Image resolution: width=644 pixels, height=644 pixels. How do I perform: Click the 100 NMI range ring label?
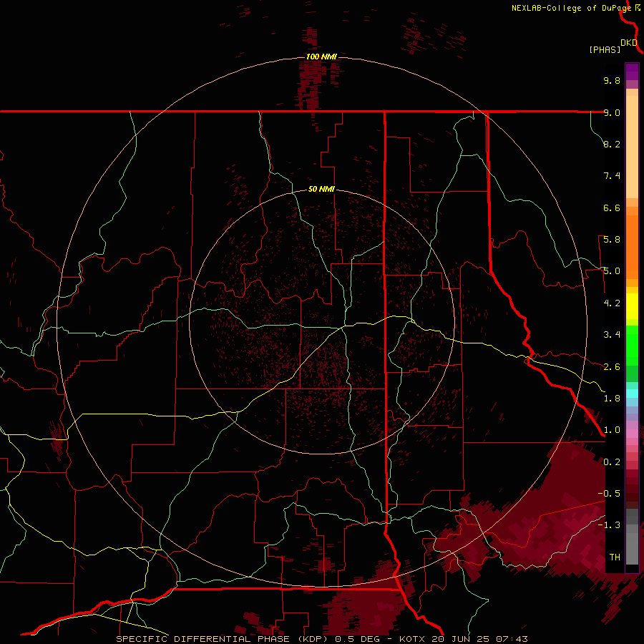coord(321,57)
